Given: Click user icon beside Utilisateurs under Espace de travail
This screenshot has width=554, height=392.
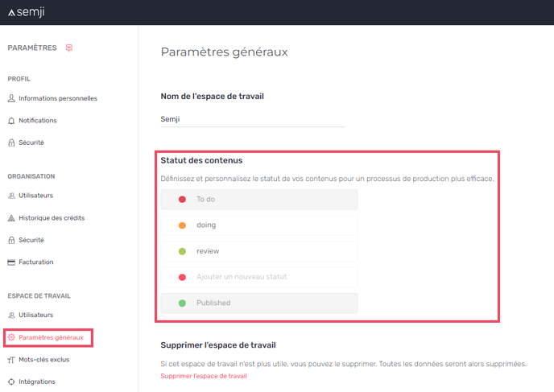Looking at the screenshot, I should pyautogui.click(x=11, y=315).
